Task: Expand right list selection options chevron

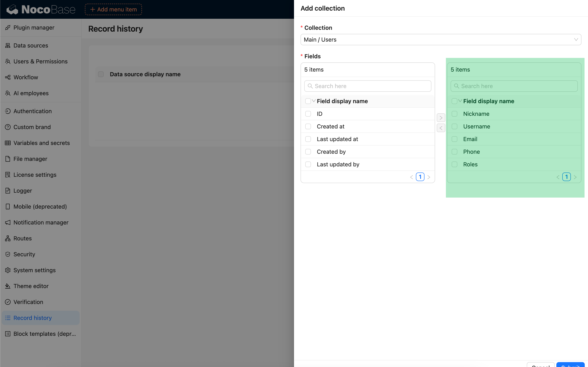Action: pos(460,101)
